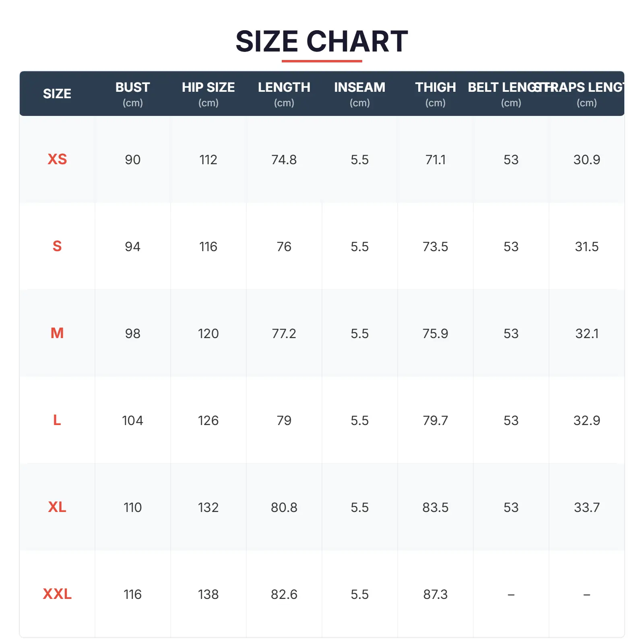Click length value 77.2 in M row

coord(284,334)
